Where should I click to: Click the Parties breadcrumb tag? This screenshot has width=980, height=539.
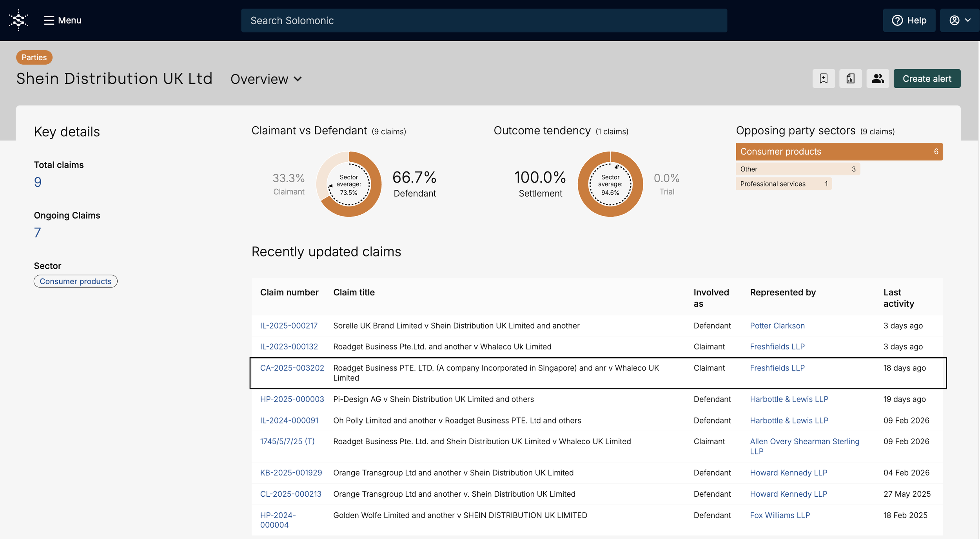[34, 57]
